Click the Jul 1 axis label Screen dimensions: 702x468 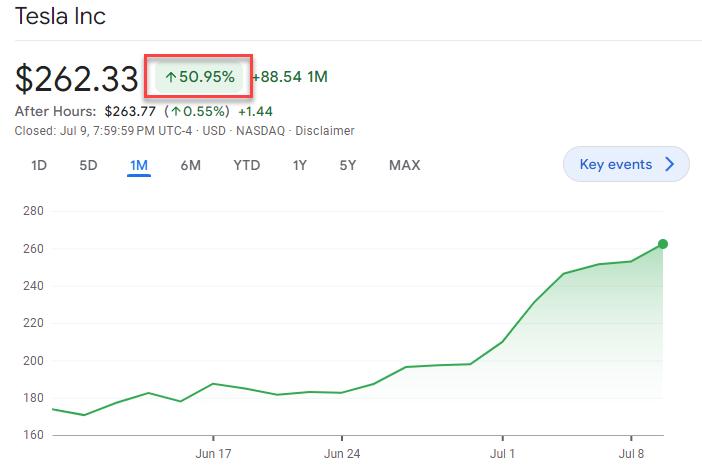tap(502, 454)
